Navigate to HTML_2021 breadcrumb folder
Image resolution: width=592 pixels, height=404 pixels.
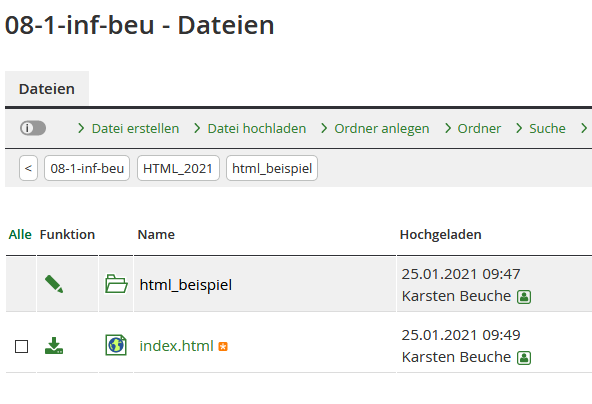point(178,168)
